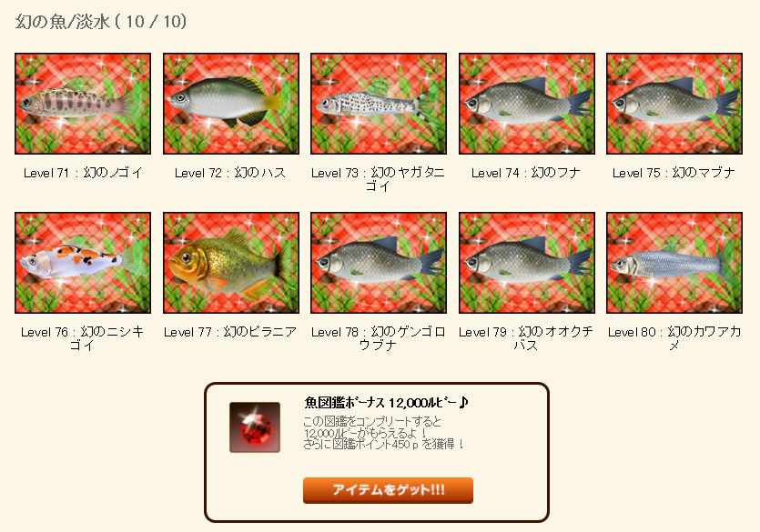Choose the Level 75 幻のマブナ fish picture
The width and height of the screenshot is (760, 532).
pos(674,104)
